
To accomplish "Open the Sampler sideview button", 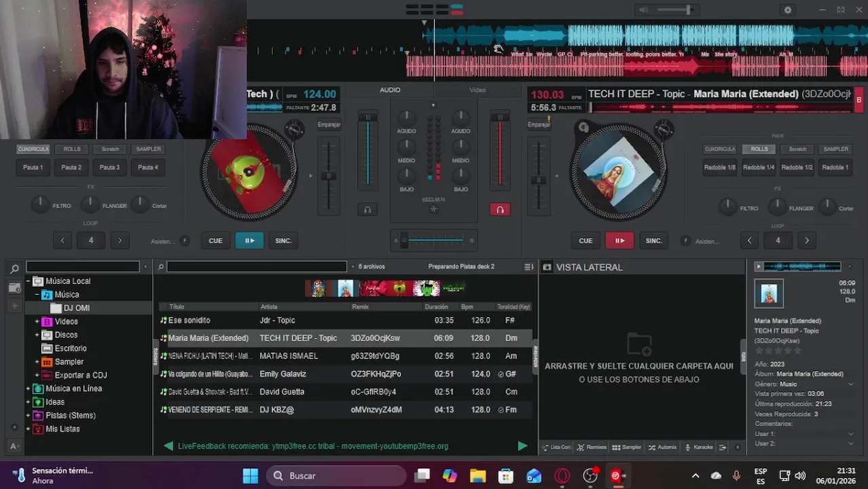I will point(626,447).
